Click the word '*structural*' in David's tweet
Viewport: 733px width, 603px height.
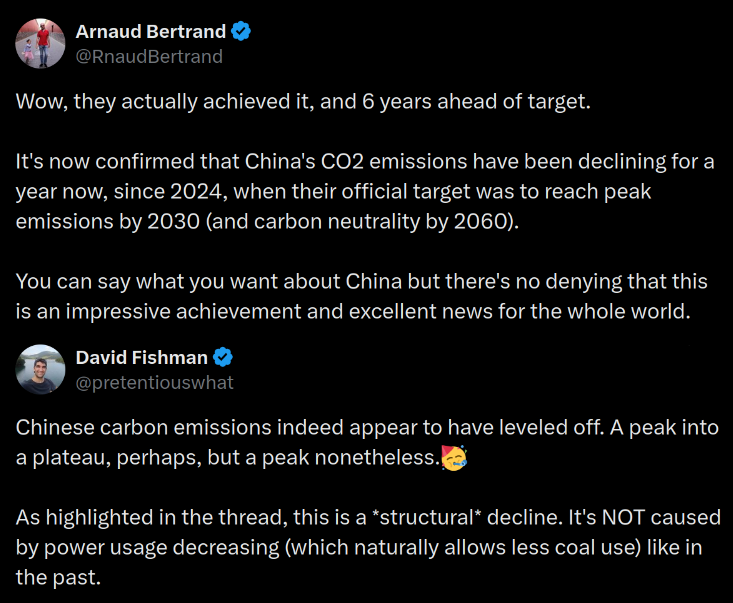pyautogui.click(x=427, y=518)
